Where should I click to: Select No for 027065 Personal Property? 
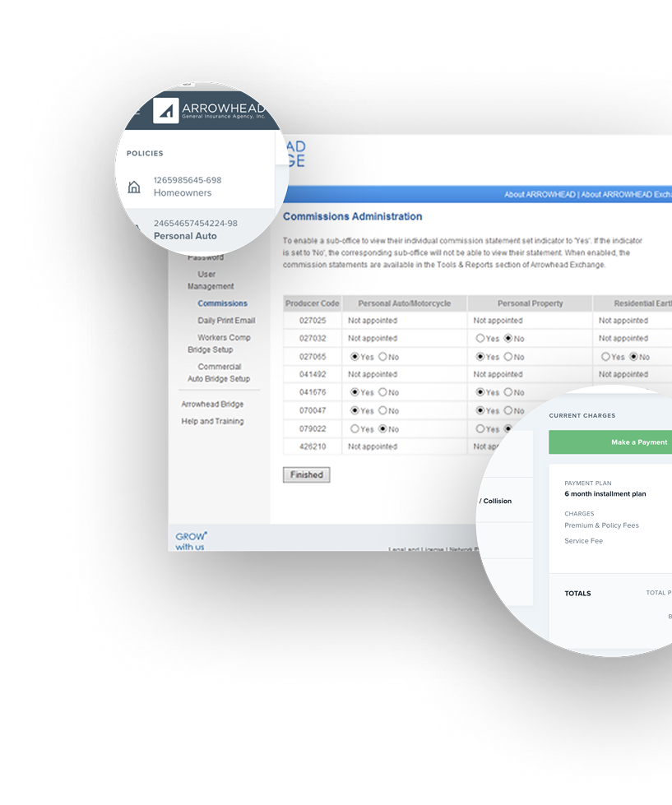[508, 356]
